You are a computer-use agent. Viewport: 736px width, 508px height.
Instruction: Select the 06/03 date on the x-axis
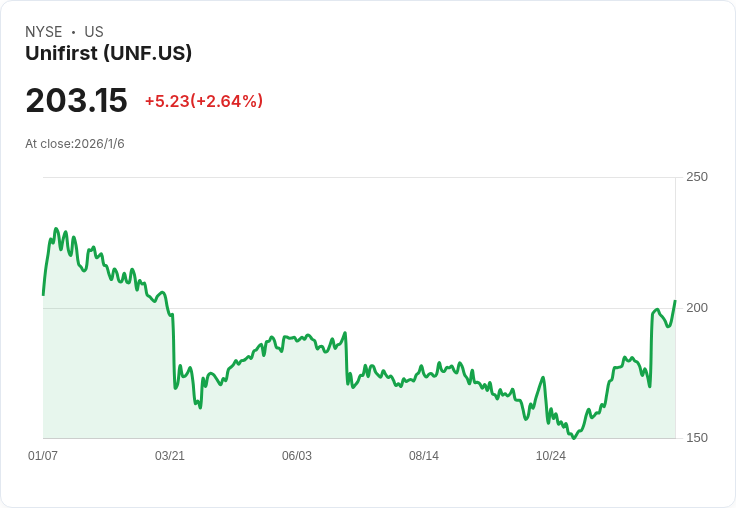297,456
